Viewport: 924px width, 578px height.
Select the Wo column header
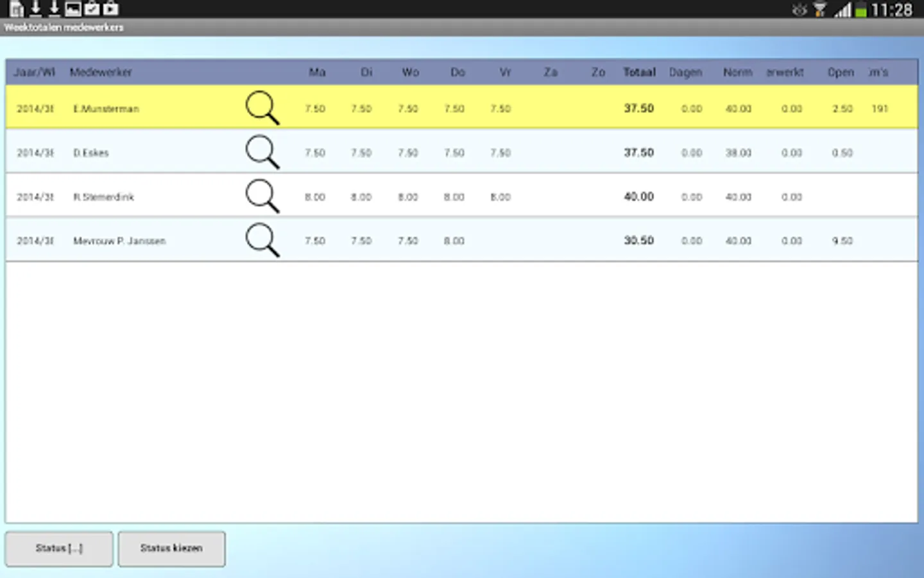(411, 72)
